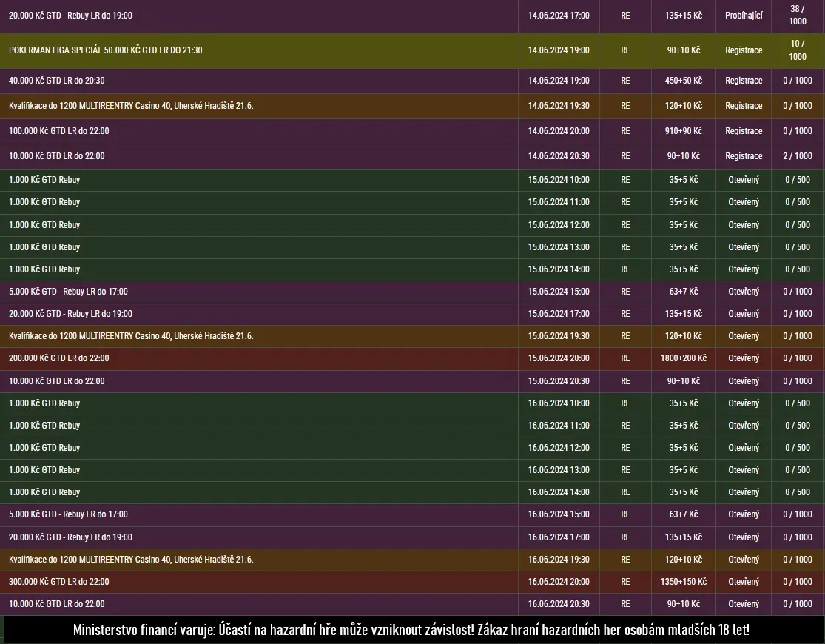
Task: Select the 40.000 Kč GTD LR do 20:30 tournament
Action: coord(51,81)
